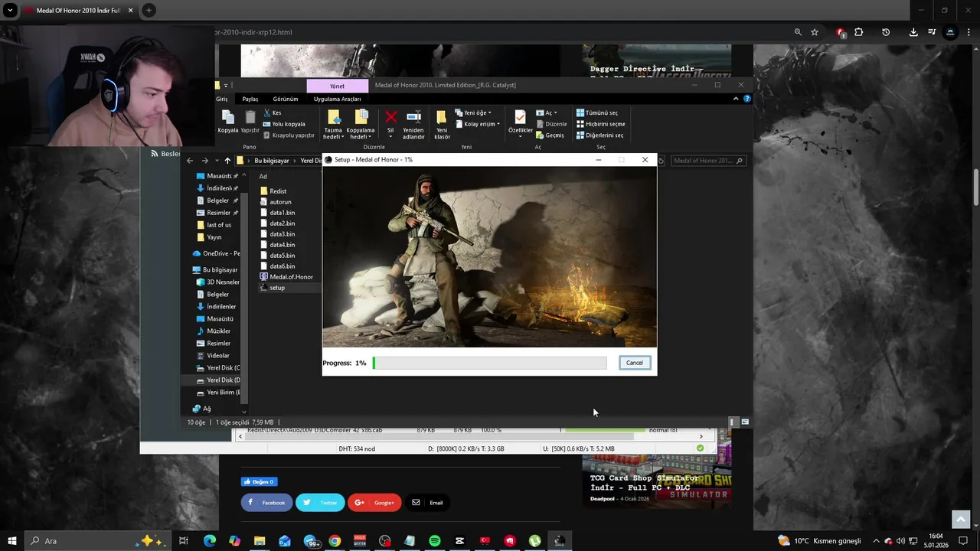Open the Kolay erişim dropdown
Screen dimensions: 980x551
(478, 124)
